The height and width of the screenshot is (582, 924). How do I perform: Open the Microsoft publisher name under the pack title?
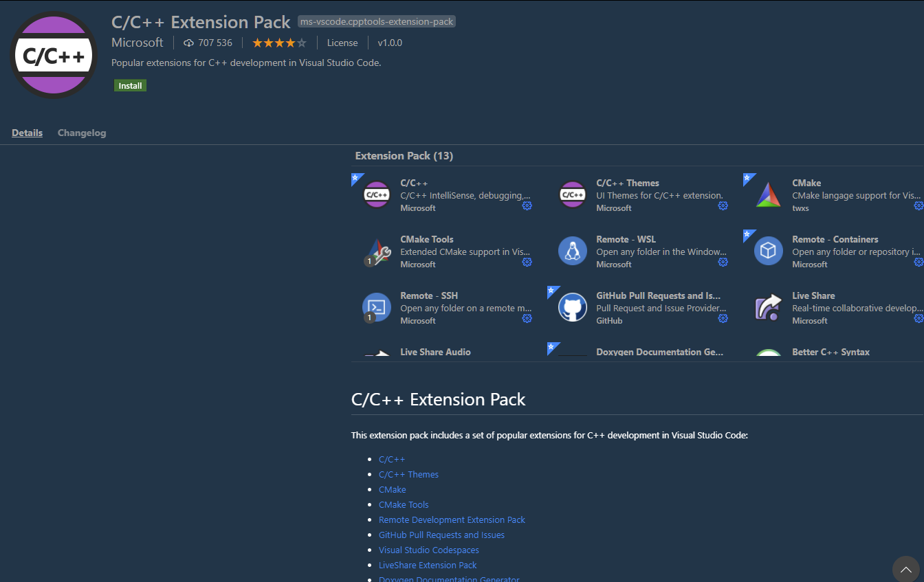137,43
